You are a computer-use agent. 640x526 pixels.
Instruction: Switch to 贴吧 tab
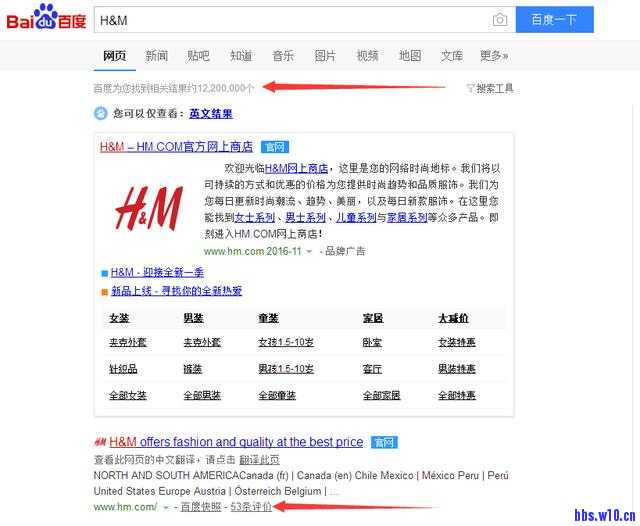tap(199, 55)
